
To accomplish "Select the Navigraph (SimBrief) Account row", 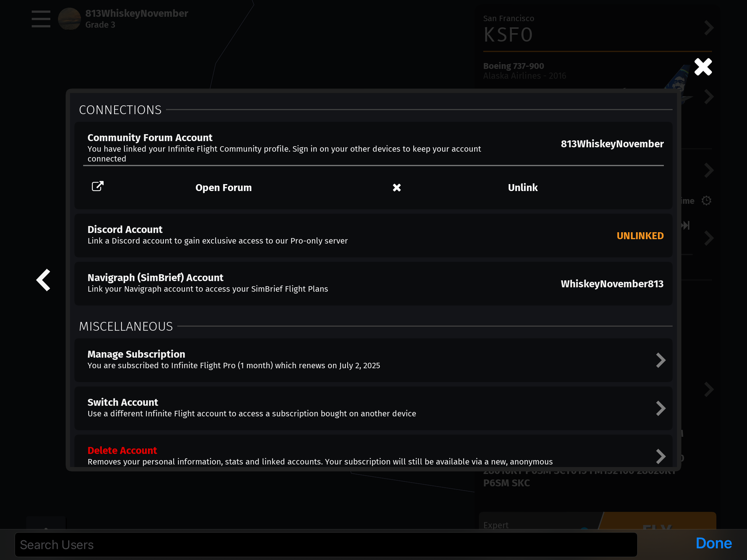I will pyautogui.click(x=373, y=283).
